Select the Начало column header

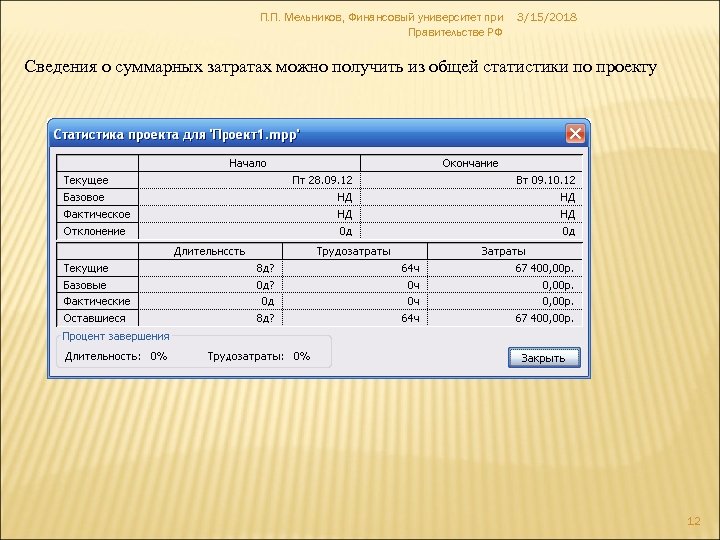[249, 163]
